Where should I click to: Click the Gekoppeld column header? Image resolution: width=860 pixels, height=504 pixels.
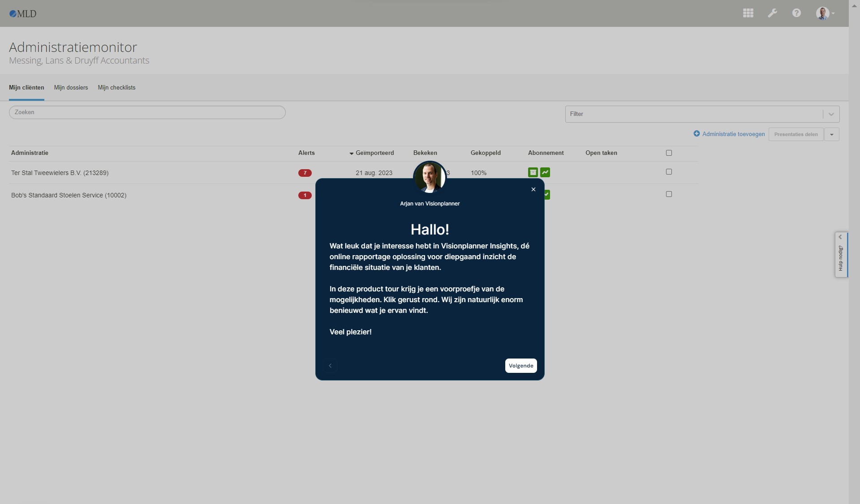[x=486, y=153]
